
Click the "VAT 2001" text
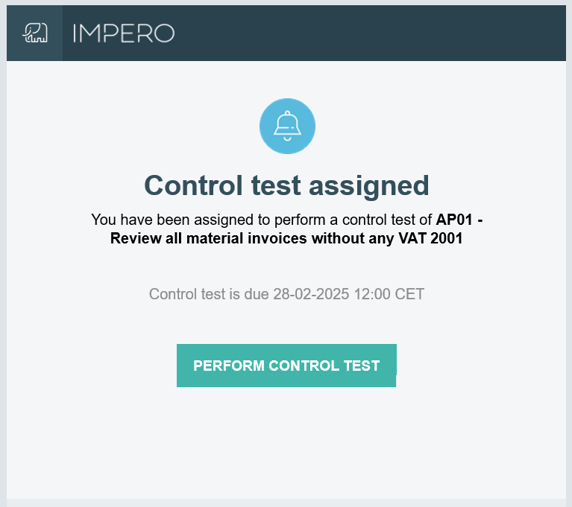pyautogui.click(x=430, y=238)
